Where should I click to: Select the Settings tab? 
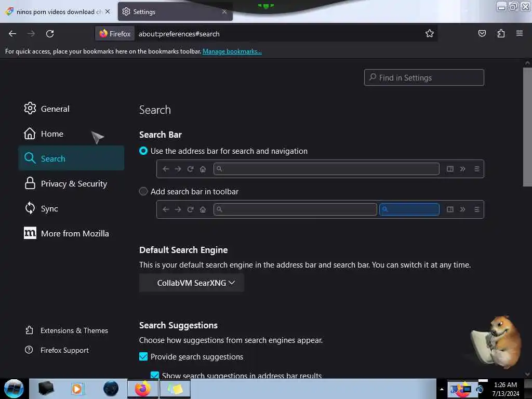175,11
